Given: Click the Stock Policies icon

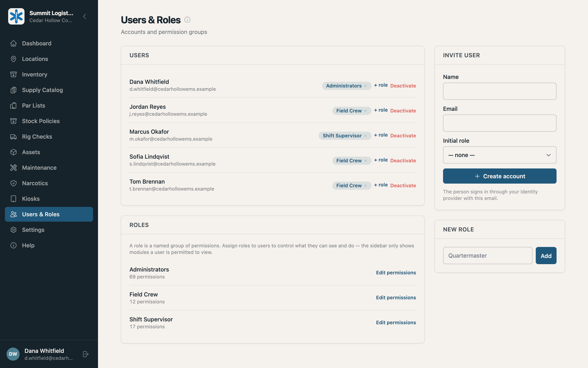Looking at the screenshot, I should point(13,121).
